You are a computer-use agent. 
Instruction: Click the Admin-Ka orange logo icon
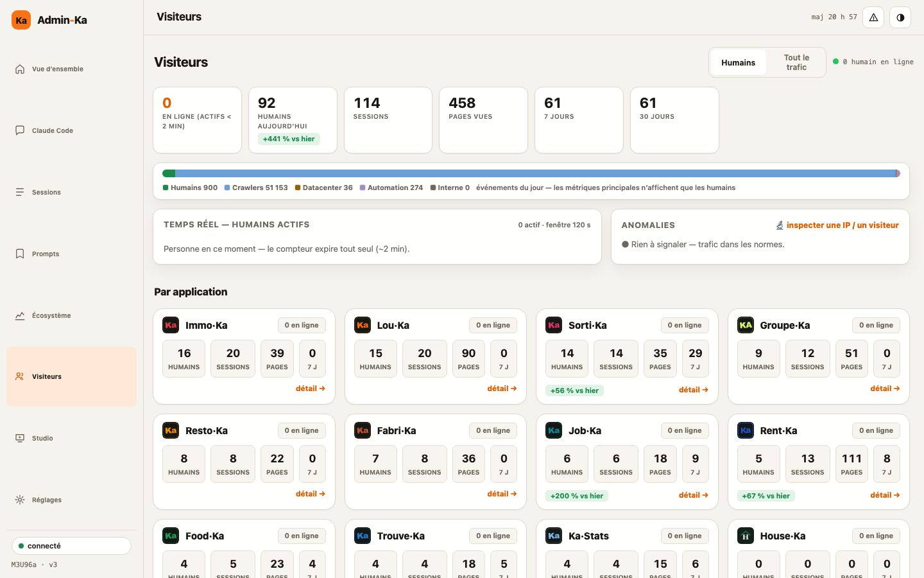click(x=21, y=20)
